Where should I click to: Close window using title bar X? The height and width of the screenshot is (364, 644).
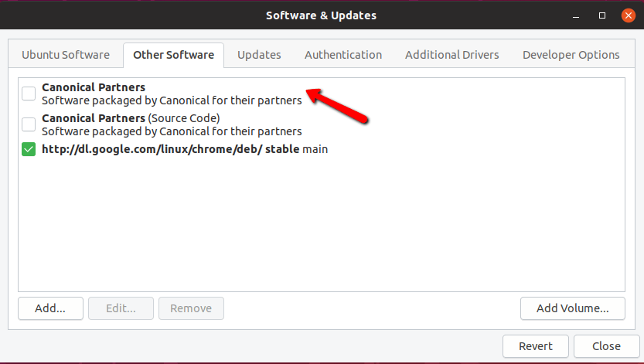[x=627, y=15]
